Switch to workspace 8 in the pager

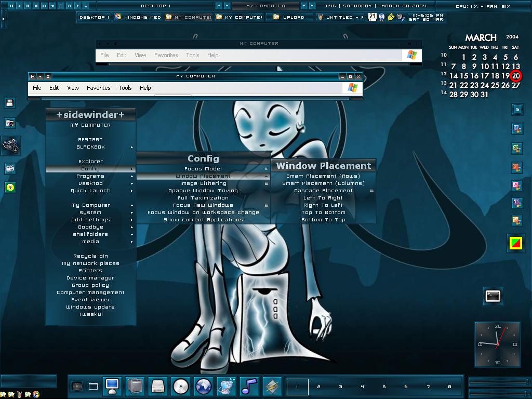[449, 387]
